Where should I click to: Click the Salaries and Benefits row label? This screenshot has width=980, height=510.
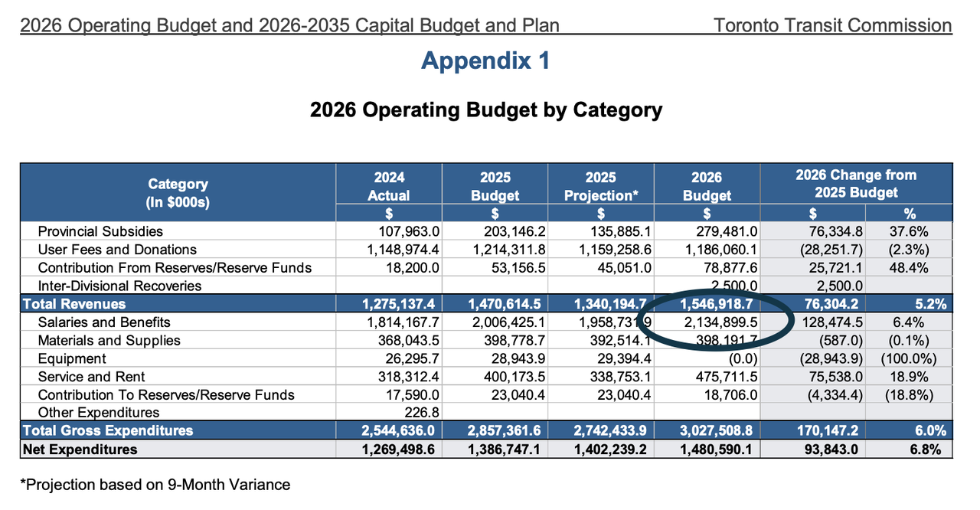click(x=104, y=322)
